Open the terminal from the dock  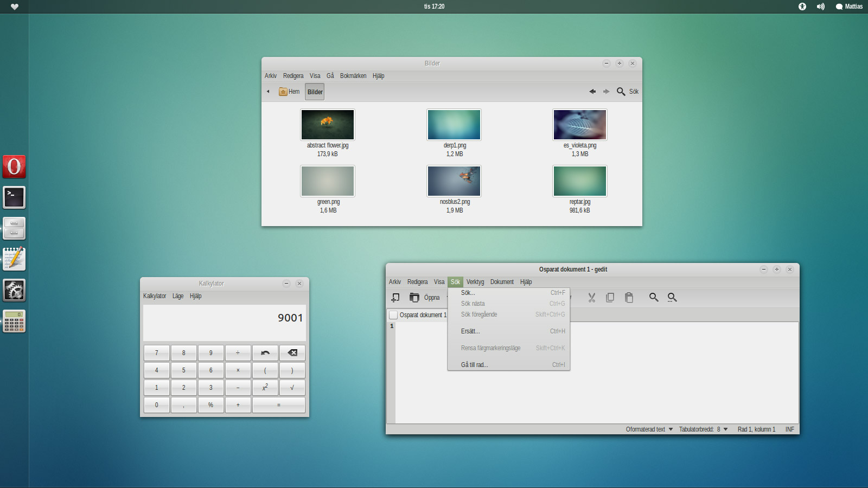(x=14, y=197)
